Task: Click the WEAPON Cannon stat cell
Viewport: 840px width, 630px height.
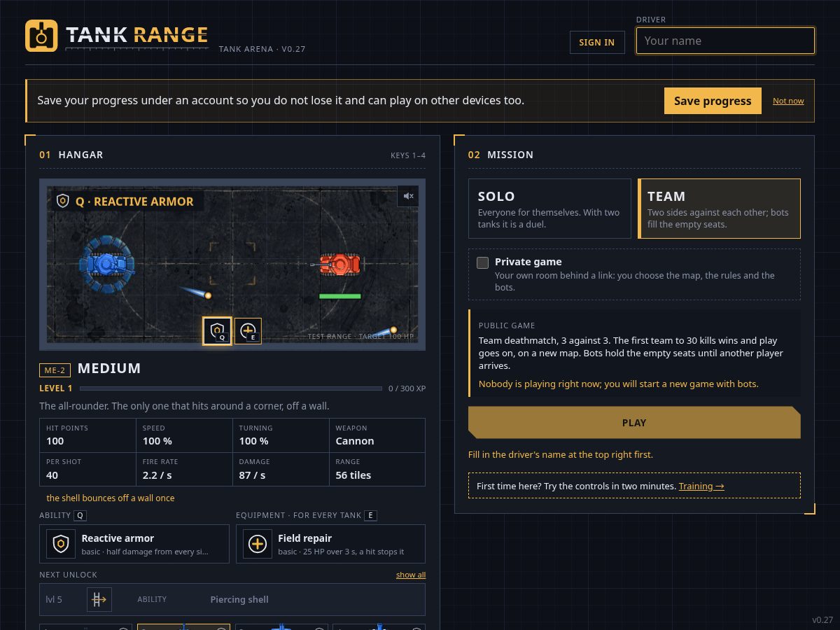Action: (377, 435)
